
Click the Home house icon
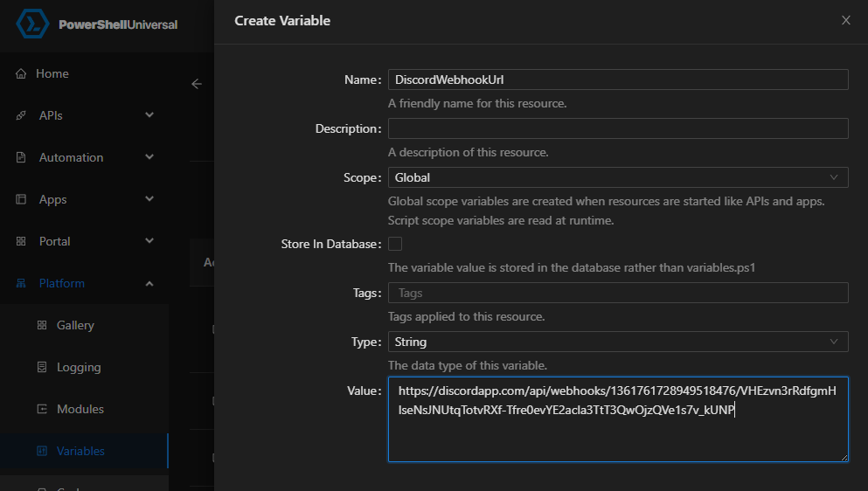coord(21,73)
